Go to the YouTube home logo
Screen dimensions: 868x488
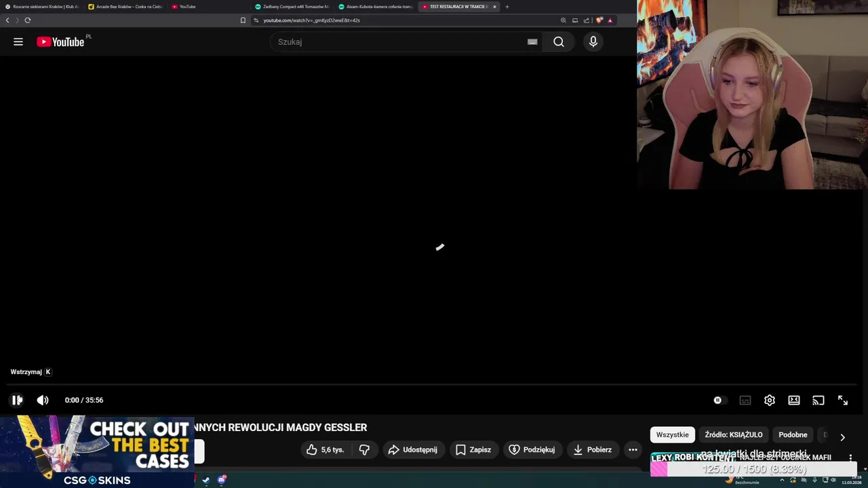pyautogui.click(x=60, y=42)
